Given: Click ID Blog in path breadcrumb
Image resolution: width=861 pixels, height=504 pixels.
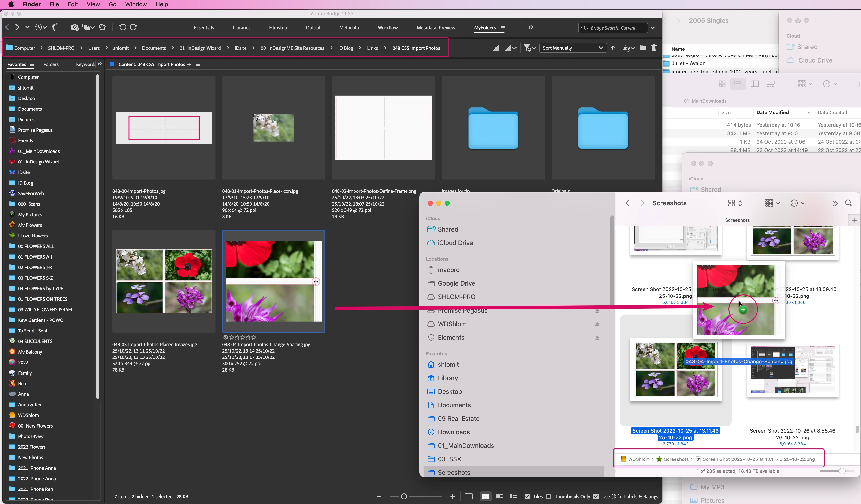Looking at the screenshot, I should coord(345,48).
